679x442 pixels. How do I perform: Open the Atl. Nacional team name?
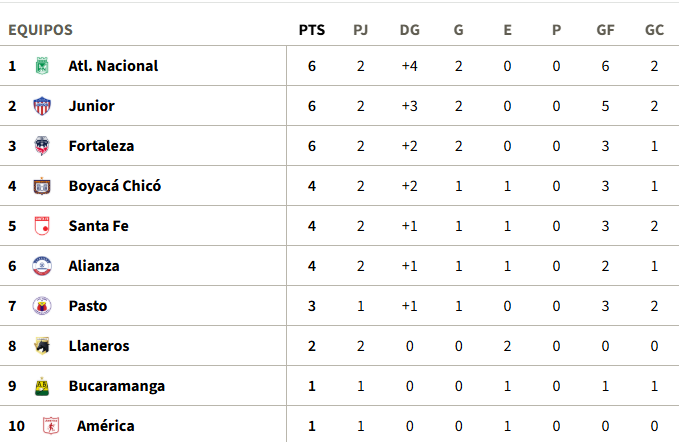(113, 66)
